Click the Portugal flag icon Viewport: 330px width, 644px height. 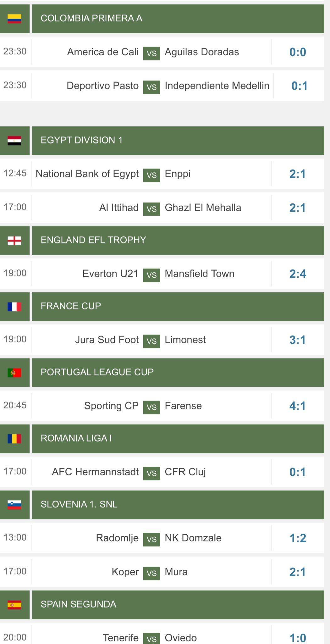[14, 373]
